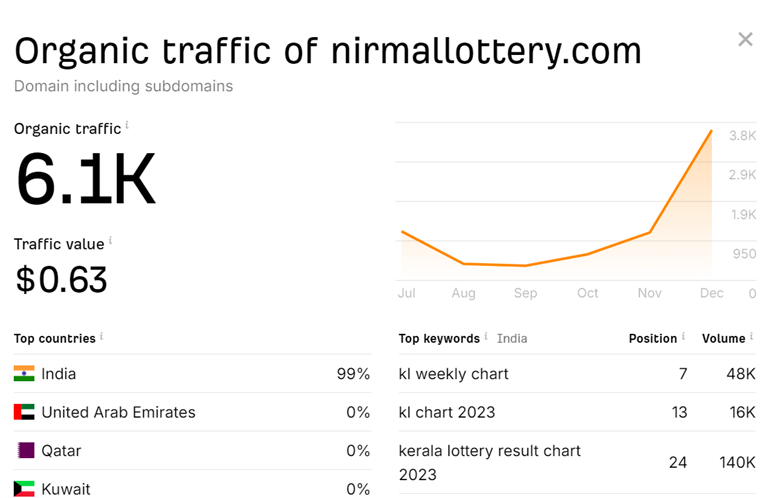Click the 6.1K organic traffic value
The height and width of the screenshot is (498, 780).
pyautogui.click(x=86, y=179)
